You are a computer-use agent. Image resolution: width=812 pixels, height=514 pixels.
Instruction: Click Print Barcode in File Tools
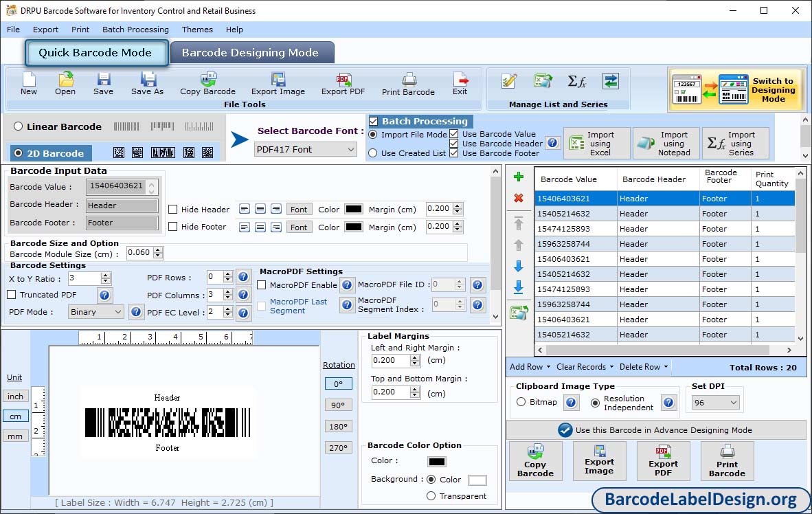tap(408, 84)
